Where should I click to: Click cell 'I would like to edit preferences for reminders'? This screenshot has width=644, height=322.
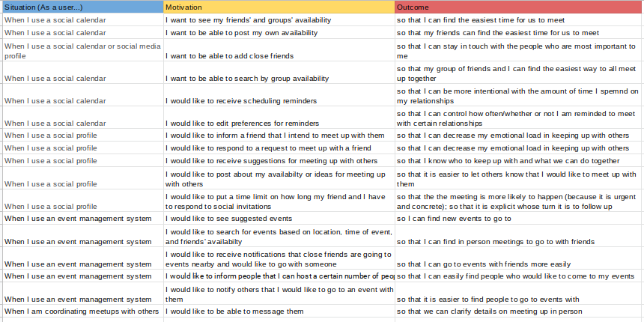(x=279, y=118)
